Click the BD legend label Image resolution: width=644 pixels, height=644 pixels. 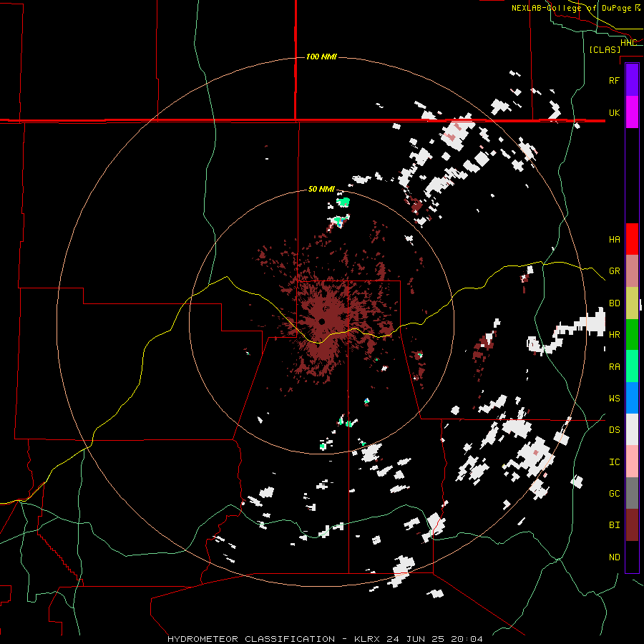[x=615, y=303]
